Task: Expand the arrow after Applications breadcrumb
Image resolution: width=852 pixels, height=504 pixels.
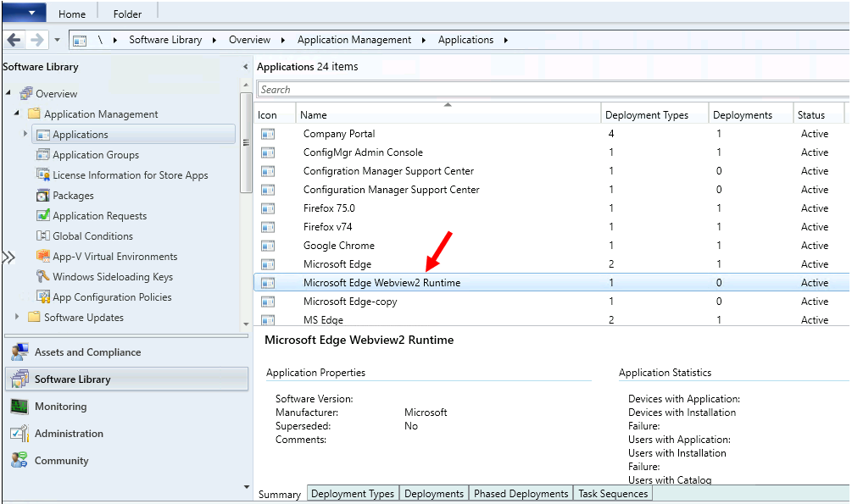Action: click(x=506, y=40)
